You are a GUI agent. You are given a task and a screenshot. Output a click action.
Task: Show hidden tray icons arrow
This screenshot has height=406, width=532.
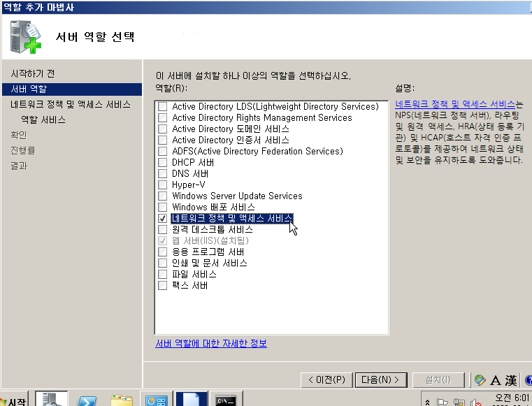(428, 403)
